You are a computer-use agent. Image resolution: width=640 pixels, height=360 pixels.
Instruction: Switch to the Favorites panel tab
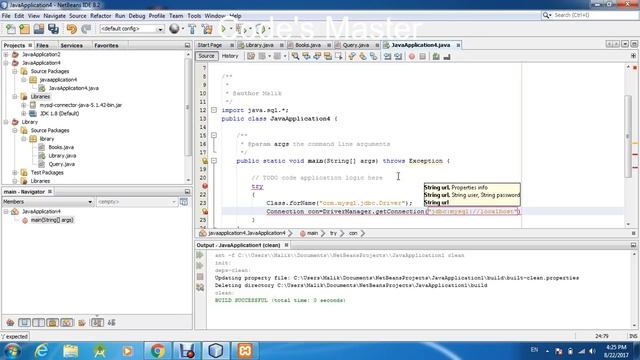[106, 45]
